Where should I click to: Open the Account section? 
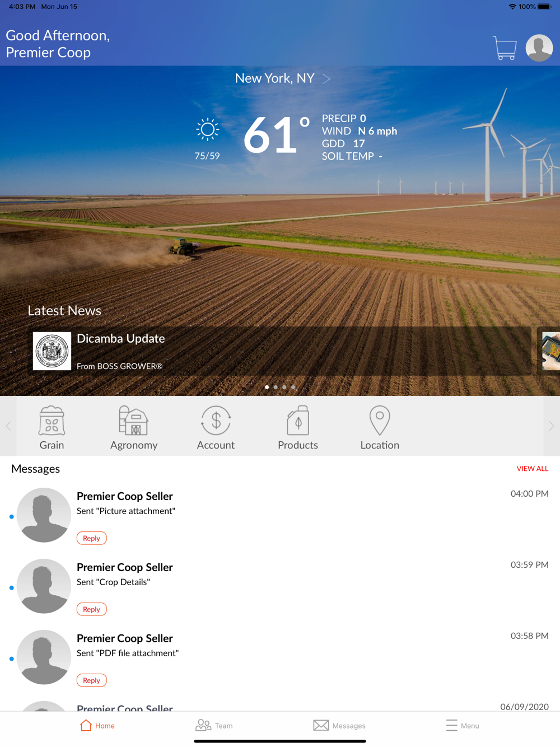click(x=216, y=428)
